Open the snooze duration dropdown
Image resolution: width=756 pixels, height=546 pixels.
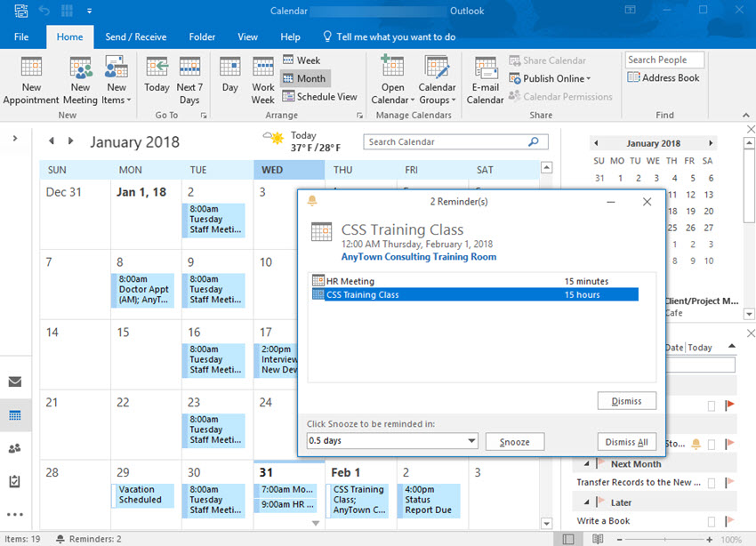pos(471,440)
